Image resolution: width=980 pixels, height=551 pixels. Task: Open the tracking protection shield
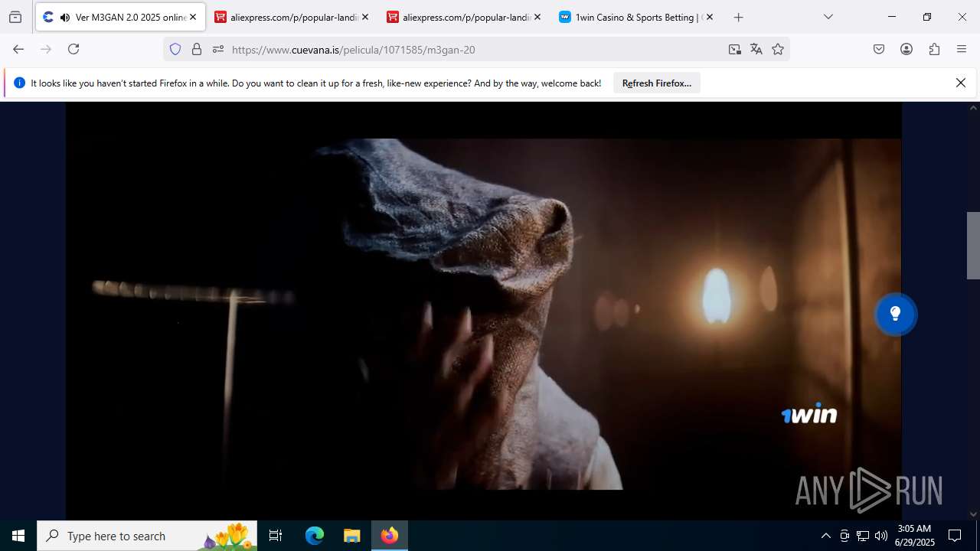[175, 49]
